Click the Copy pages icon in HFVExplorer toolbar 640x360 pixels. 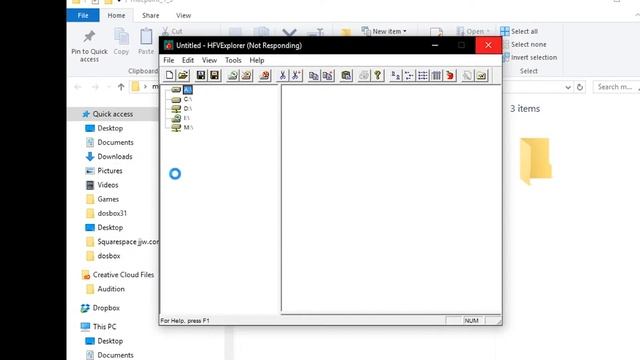[x=313, y=75]
